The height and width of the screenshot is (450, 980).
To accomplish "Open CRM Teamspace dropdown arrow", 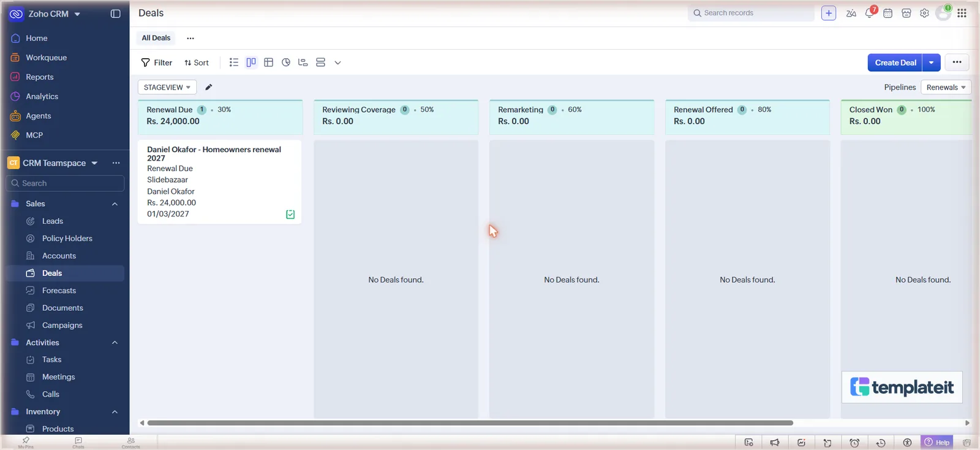I will click(94, 163).
